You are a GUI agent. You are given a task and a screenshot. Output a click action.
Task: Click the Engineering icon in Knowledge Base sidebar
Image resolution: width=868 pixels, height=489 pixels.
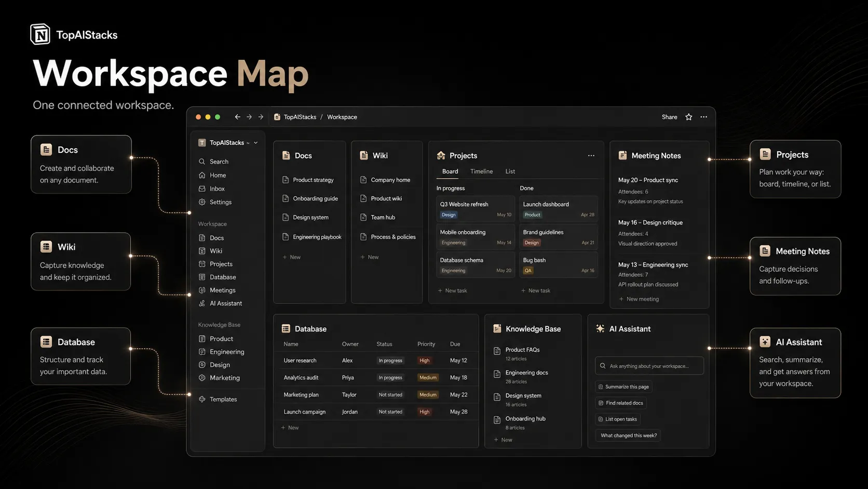click(x=202, y=352)
